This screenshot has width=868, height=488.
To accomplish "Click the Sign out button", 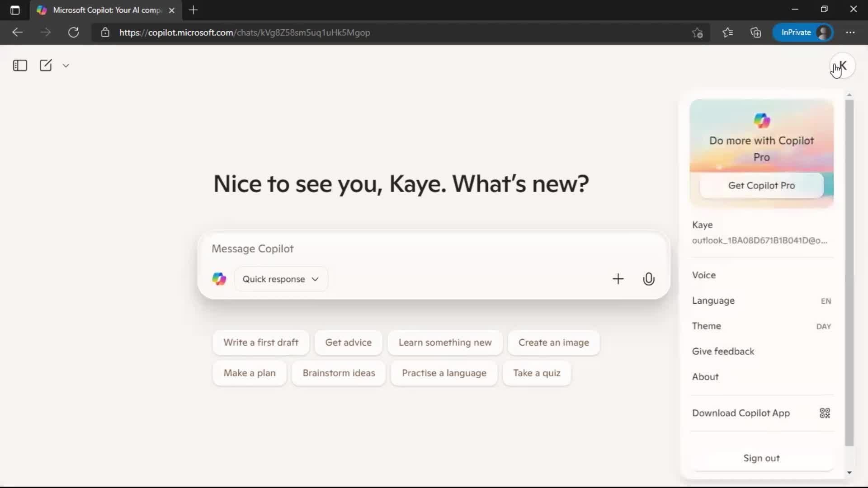I will click(x=761, y=458).
